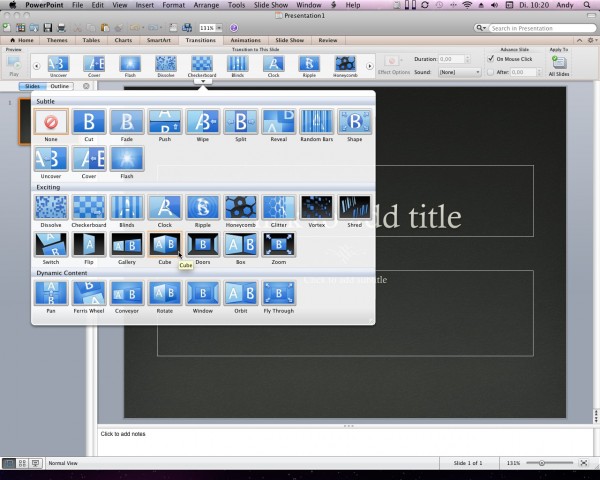
Task: Switch to the Outline pane tab
Action: click(60, 86)
